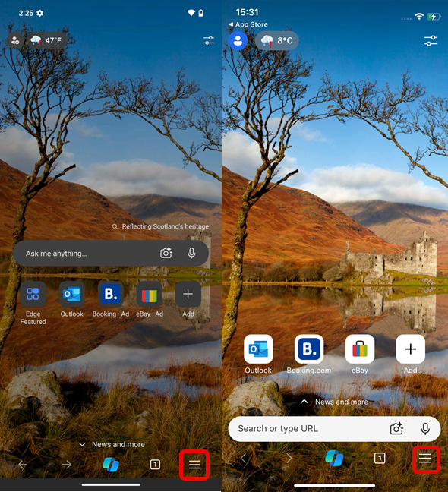Screen dimensions: 448x492
Task: Open hamburger menu on iOS Edge screen
Action: (x=425, y=459)
